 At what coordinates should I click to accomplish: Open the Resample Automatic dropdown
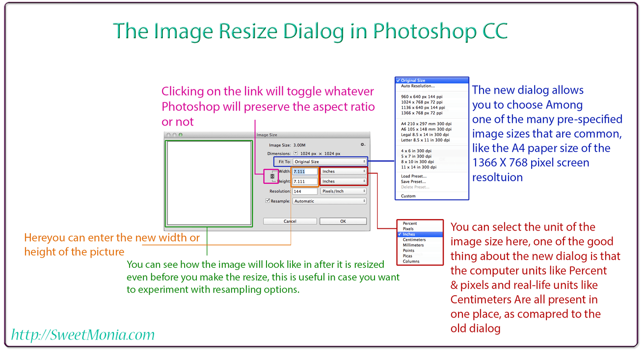coord(329,201)
